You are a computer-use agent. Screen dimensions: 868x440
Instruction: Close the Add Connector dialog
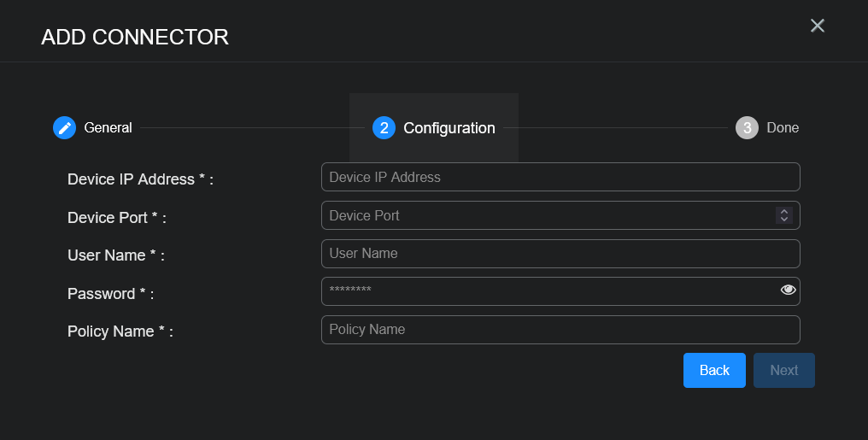tap(818, 26)
